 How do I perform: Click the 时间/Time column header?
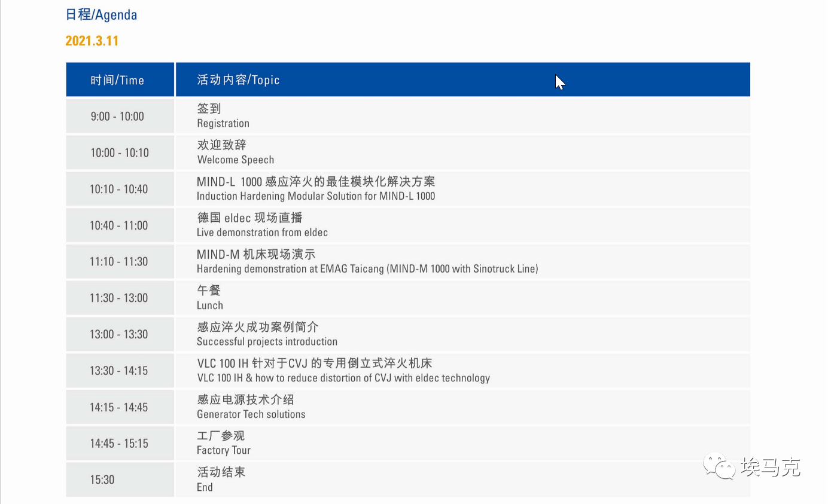(120, 80)
